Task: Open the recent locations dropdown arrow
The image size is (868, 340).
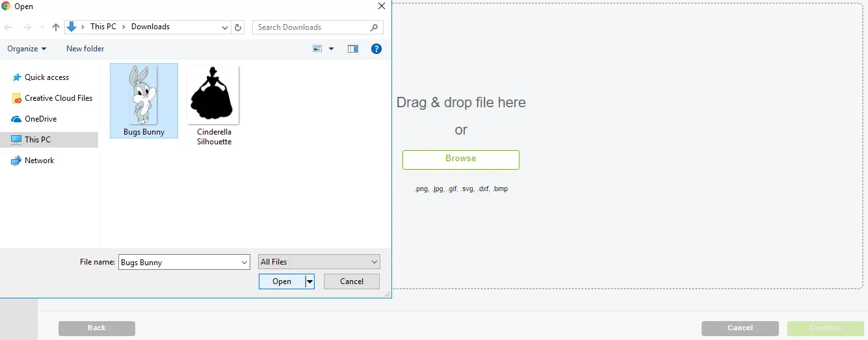Action: 42,27
